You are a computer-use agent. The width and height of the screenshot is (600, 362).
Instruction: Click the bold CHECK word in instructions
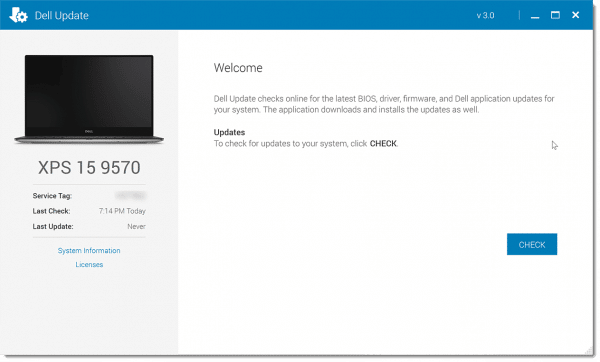tap(383, 143)
